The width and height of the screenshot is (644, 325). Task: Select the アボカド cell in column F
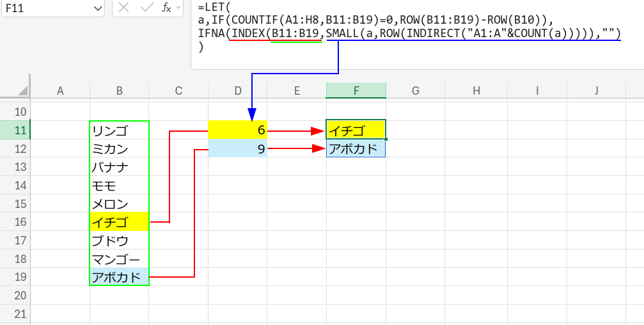[356, 149]
